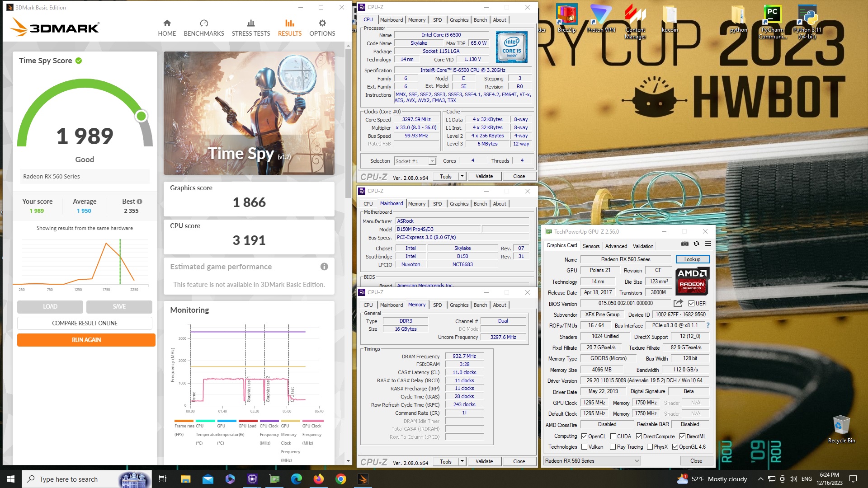Open Content Manager desktop icon
The width and height of the screenshot is (868, 488).
click(x=635, y=22)
